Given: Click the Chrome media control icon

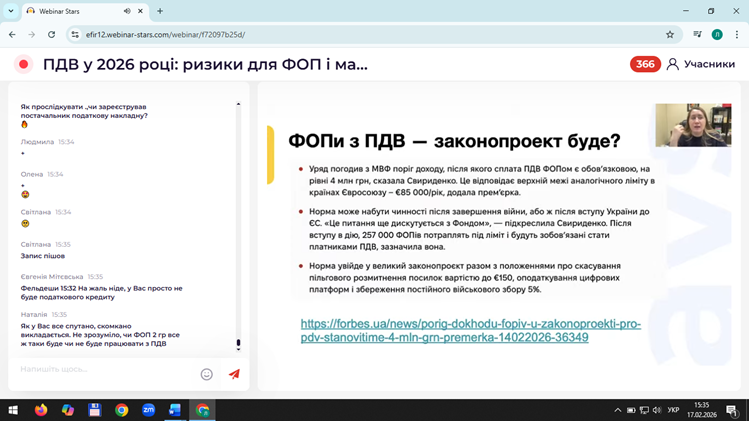Looking at the screenshot, I should tap(697, 34).
